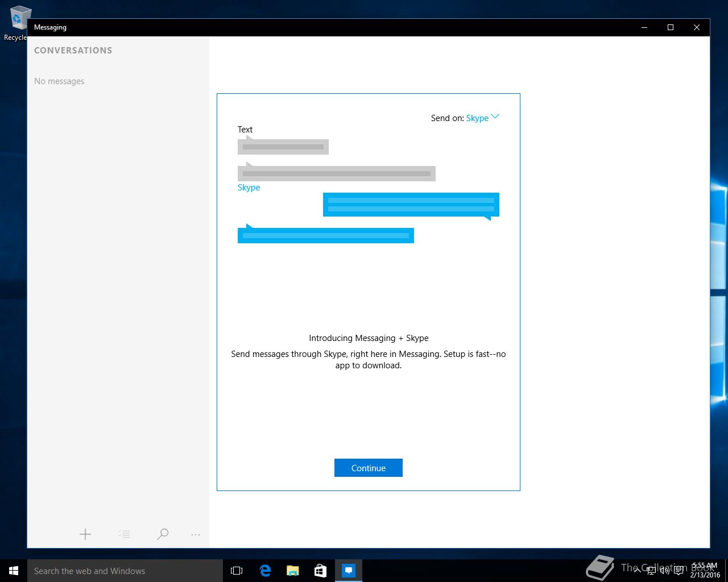Screen dimensions: 728x582
Task: Open File Explorer from taskbar
Action: (293, 571)
